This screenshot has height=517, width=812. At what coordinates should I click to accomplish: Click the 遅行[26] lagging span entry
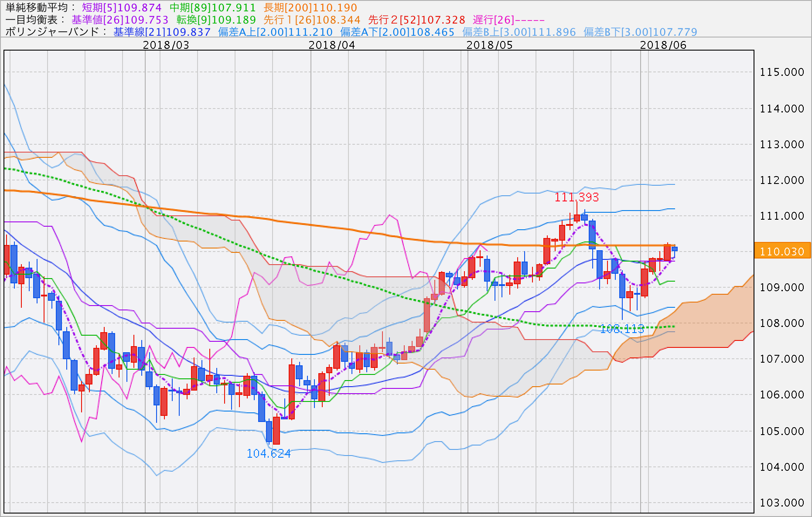coord(508,20)
